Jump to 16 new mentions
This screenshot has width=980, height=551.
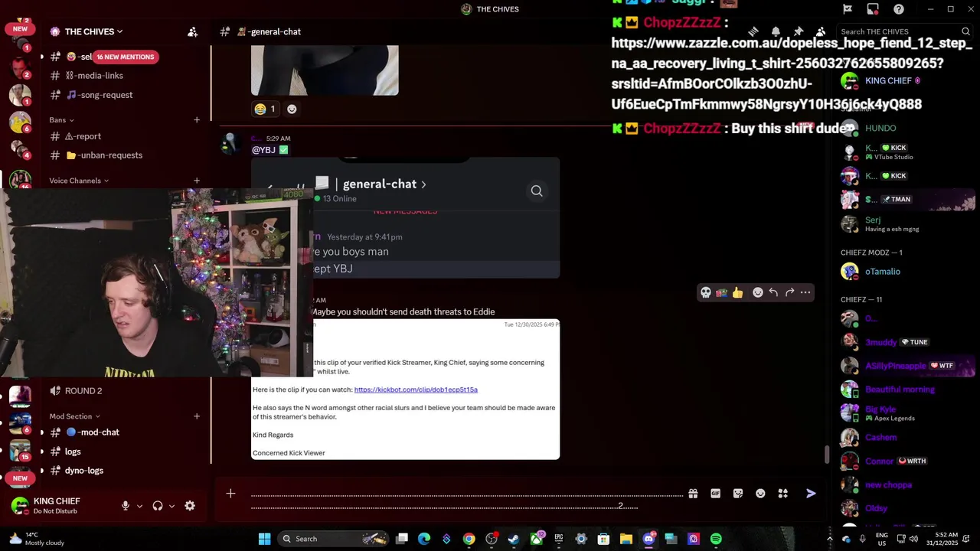pyautogui.click(x=125, y=57)
